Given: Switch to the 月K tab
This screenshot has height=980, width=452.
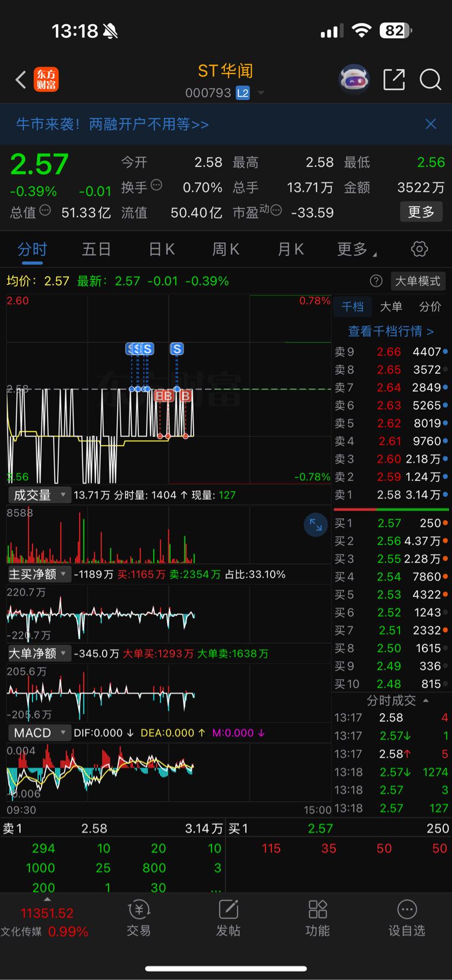Looking at the screenshot, I should (x=291, y=250).
